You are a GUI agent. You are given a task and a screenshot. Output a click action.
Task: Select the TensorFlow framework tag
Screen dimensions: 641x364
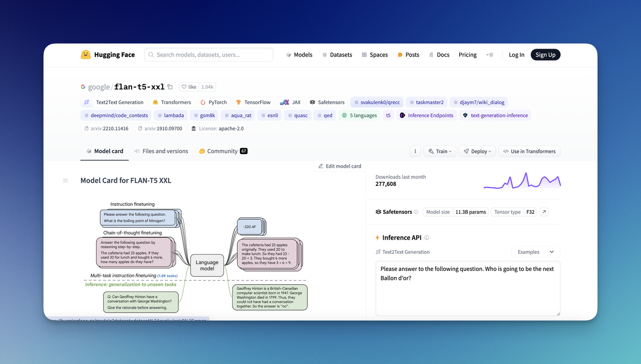(x=253, y=102)
